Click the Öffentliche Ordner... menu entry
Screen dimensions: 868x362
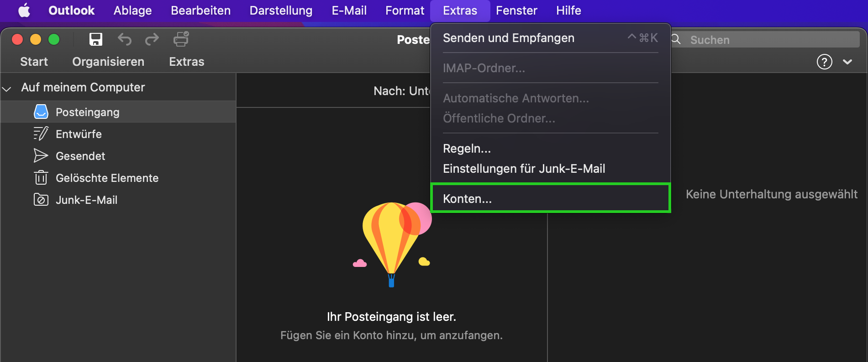pos(550,118)
